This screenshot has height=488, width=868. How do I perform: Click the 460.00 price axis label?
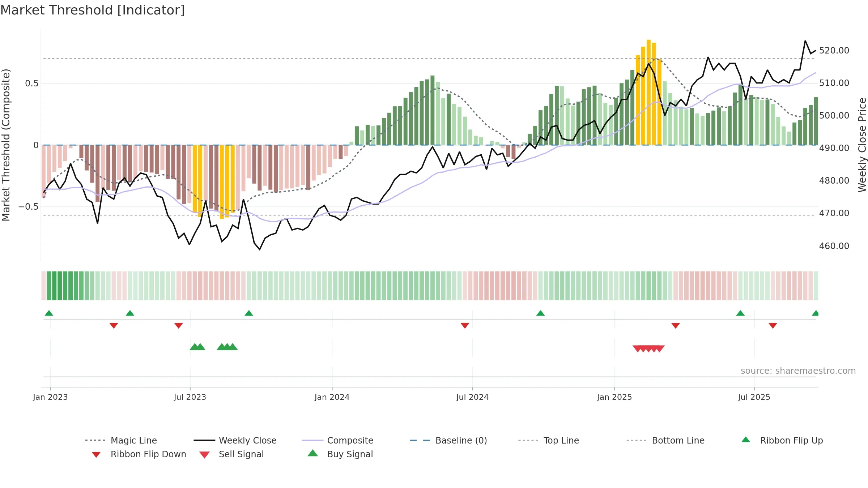pyautogui.click(x=834, y=246)
